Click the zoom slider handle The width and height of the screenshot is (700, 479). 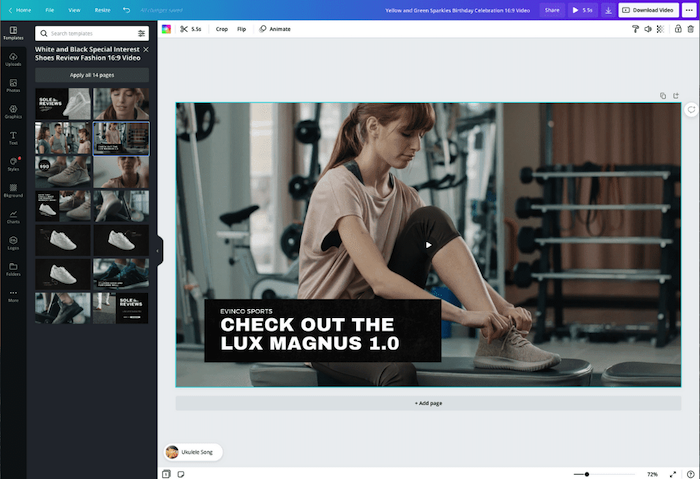click(x=587, y=474)
